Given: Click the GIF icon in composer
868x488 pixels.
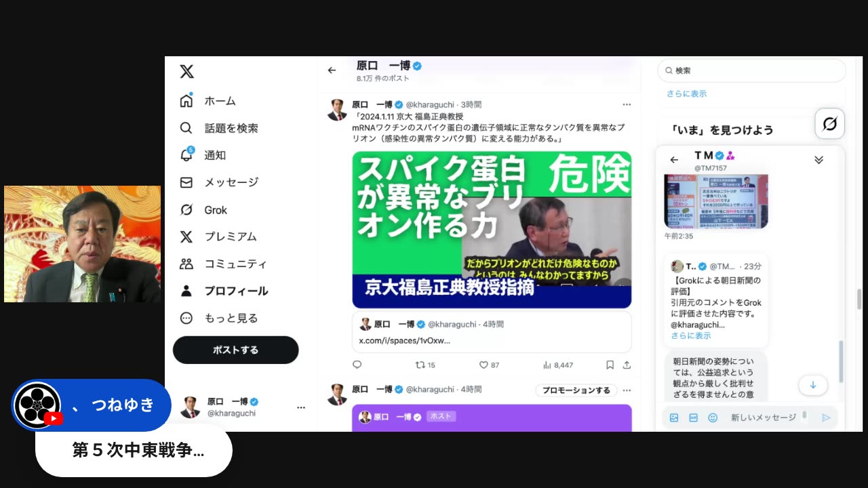Looking at the screenshot, I should pos(693,418).
